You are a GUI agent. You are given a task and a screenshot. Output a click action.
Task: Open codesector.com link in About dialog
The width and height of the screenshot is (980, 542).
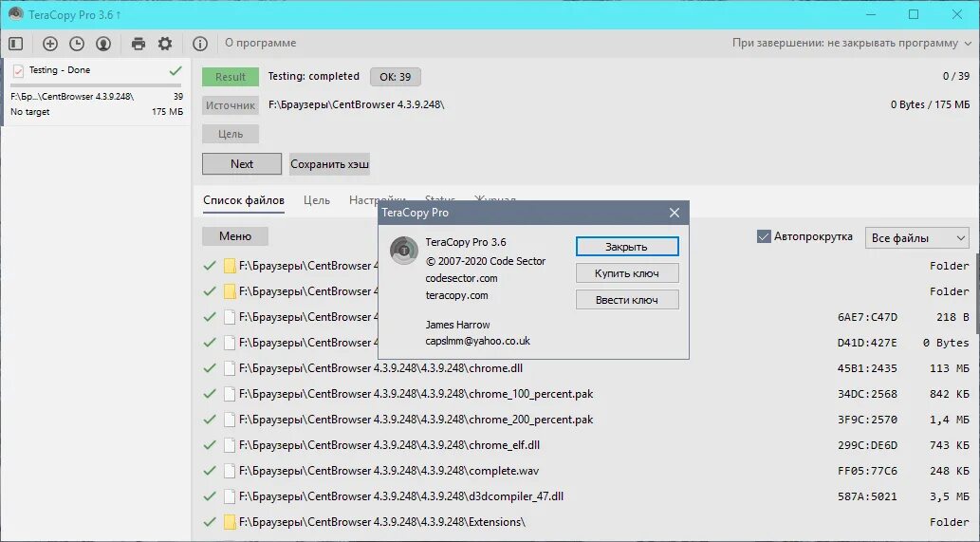[461, 278]
